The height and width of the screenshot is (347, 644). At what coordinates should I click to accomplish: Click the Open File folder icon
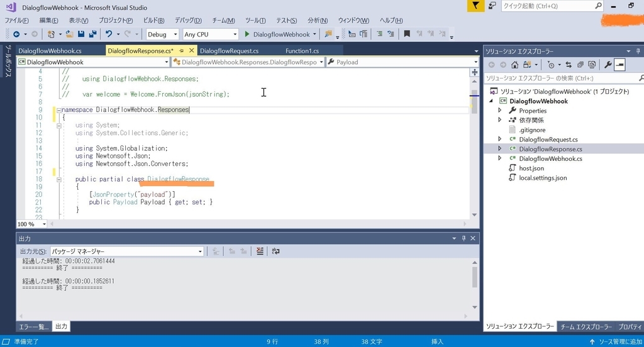[69, 34]
